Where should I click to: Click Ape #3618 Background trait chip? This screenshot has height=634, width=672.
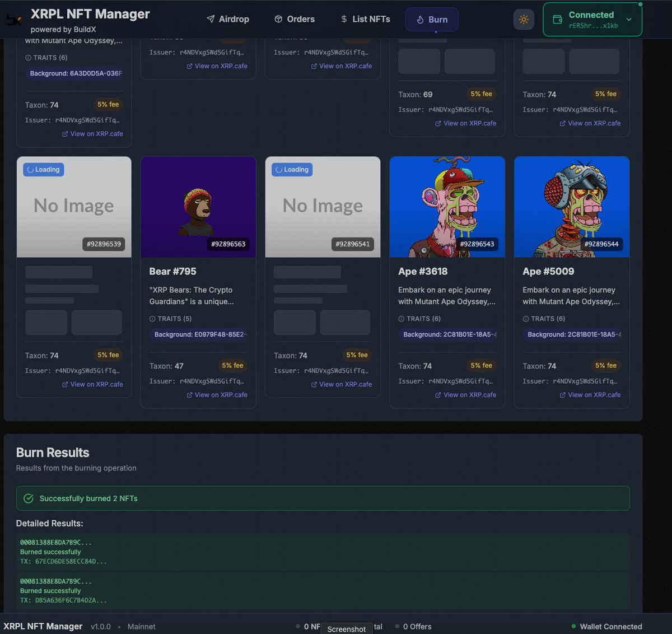(447, 334)
